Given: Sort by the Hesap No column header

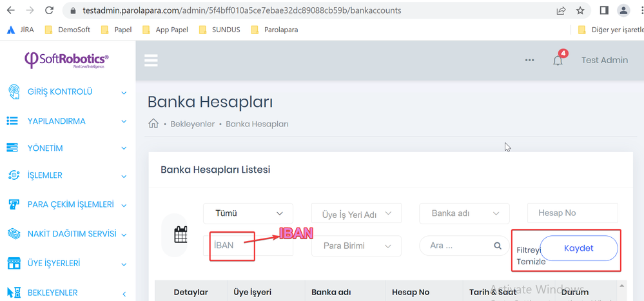Looking at the screenshot, I should pyautogui.click(x=410, y=292).
